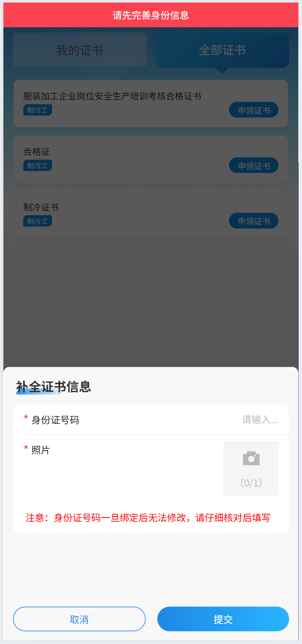This screenshot has height=644, width=302.
Task: Apply for 制冷证书 via its 申领证书 button
Action: tap(253, 221)
